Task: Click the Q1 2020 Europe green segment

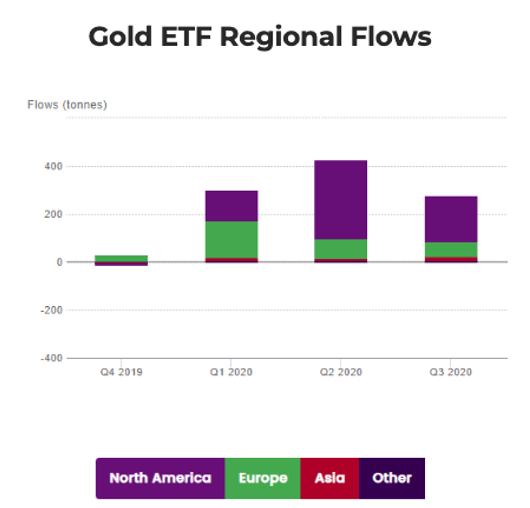Action: coord(232,240)
